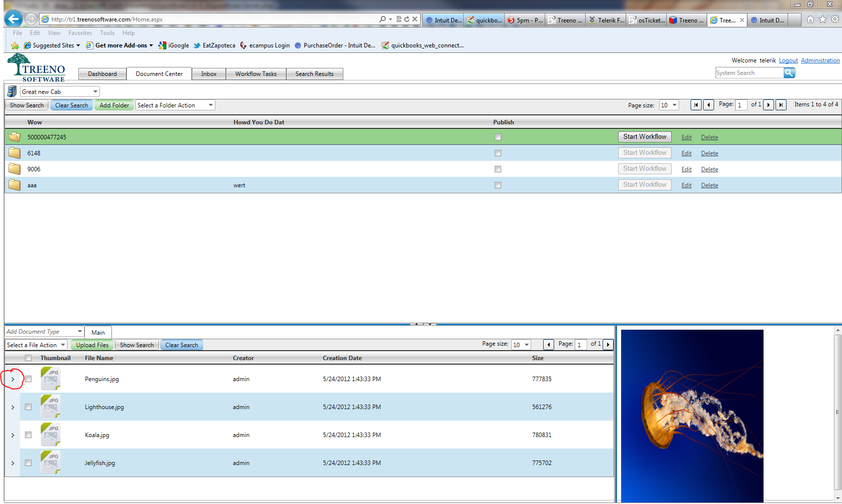Open the Select a Folder Action dropdown

175,105
